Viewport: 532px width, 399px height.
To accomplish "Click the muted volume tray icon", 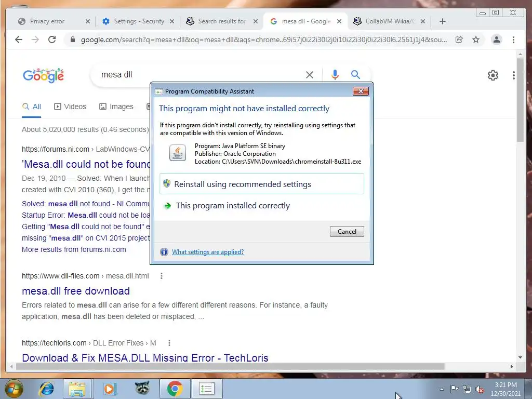I will coord(480,390).
